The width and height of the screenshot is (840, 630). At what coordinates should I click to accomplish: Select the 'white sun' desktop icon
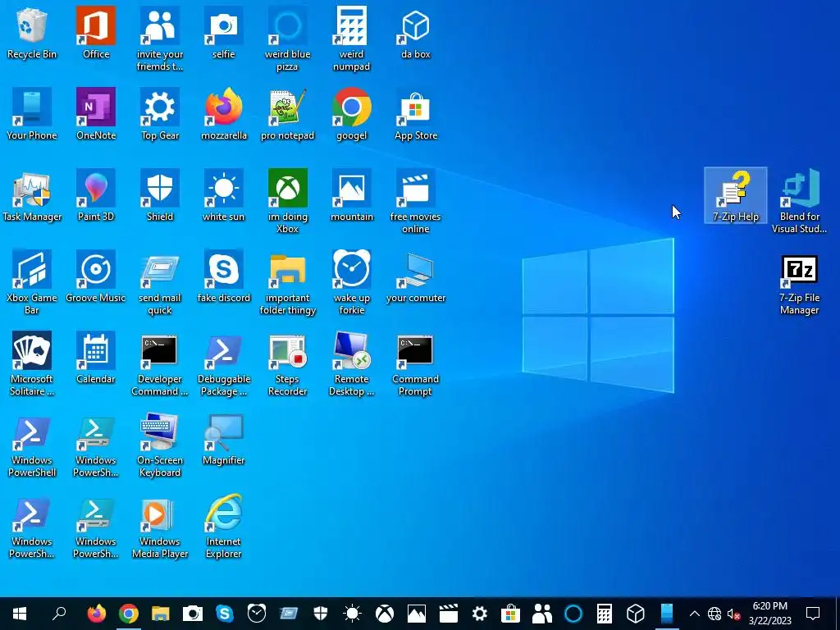tap(223, 196)
